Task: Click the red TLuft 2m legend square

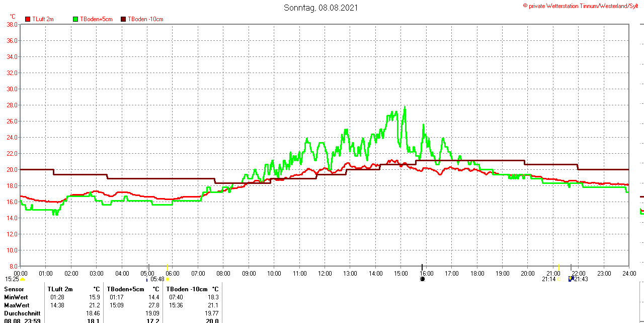Action: pos(28,19)
